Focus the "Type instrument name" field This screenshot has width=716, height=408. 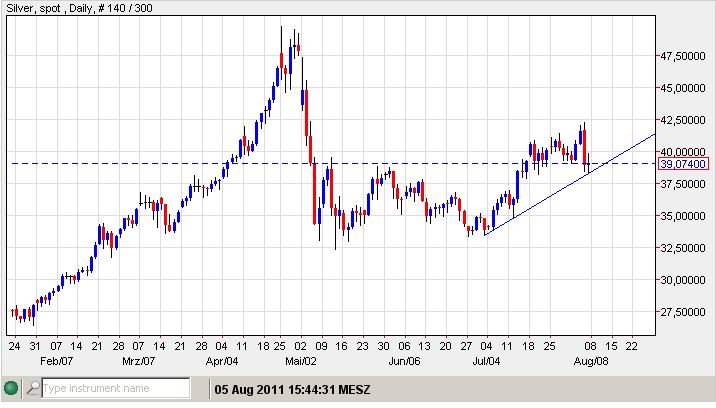pos(116,388)
